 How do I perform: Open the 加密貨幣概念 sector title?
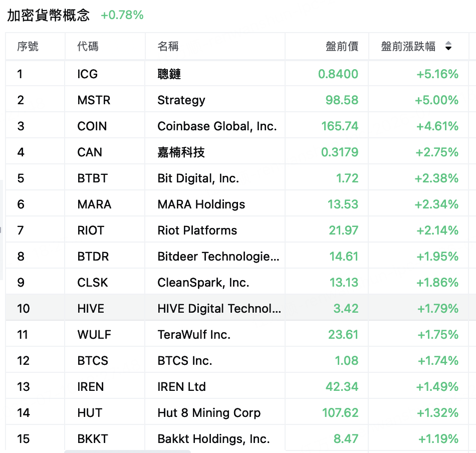coord(48,15)
